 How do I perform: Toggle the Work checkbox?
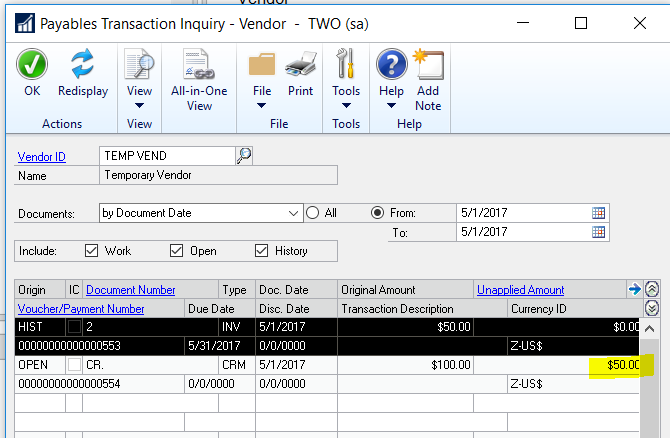(92, 251)
